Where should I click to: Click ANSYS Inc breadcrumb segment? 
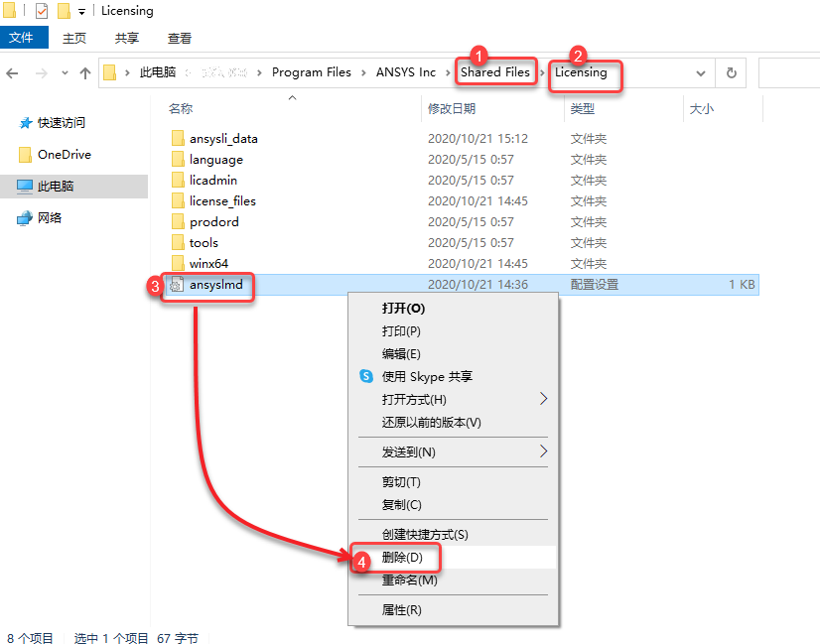click(406, 72)
